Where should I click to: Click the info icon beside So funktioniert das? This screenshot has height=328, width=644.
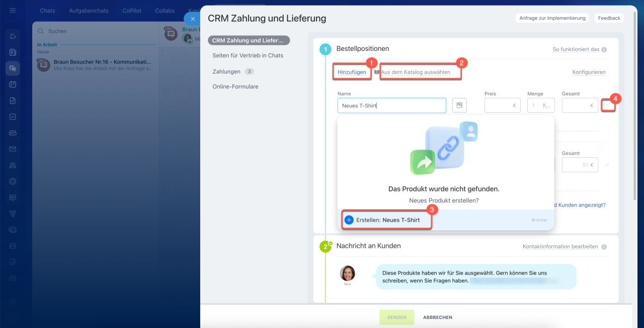pyautogui.click(x=604, y=50)
